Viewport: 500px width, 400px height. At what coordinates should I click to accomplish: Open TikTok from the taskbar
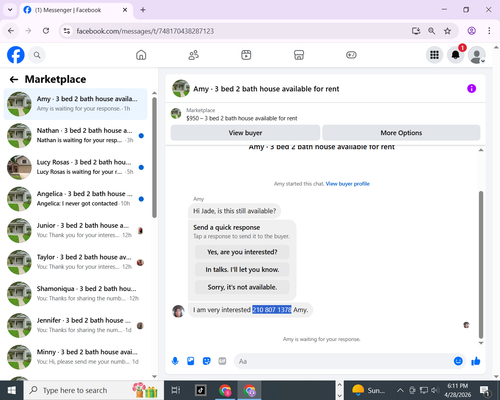pyautogui.click(x=201, y=390)
